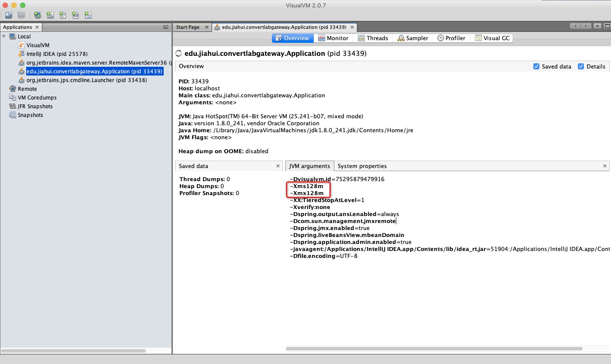Click the Load snapshot folder icon in toolbar
The image size is (611, 364).
click(x=9, y=15)
